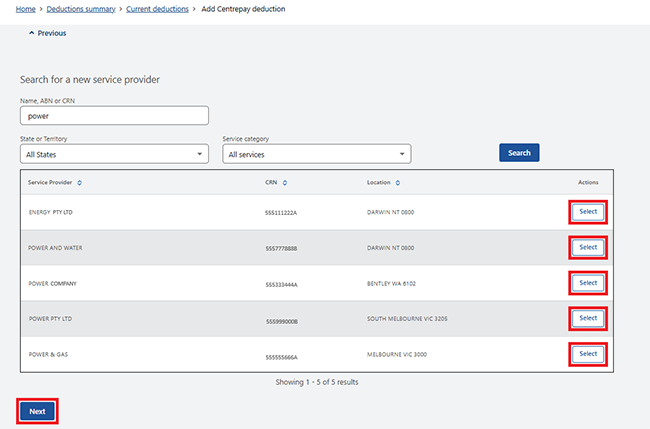The image size is (650, 429).
Task: Sort results by Location column
Action: click(399, 183)
